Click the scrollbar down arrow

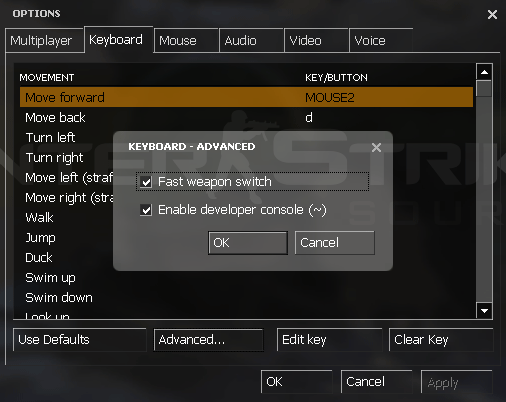tap(484, 311)
